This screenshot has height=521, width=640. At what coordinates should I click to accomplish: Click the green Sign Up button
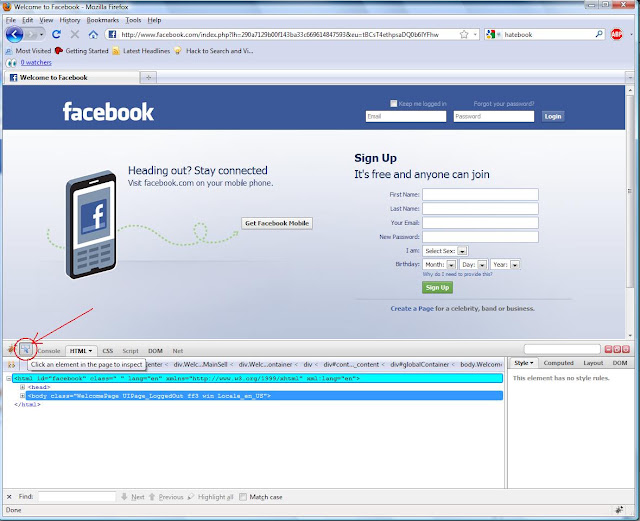coord(437,287)
